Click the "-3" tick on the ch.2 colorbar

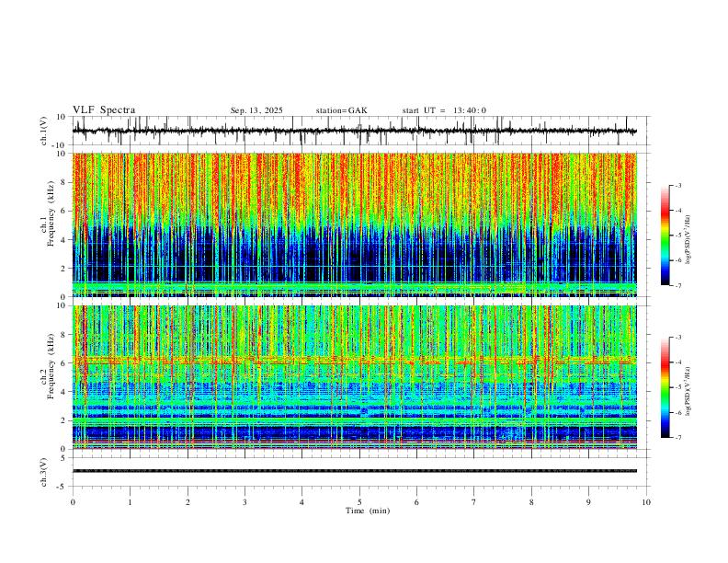click(677, 338)
